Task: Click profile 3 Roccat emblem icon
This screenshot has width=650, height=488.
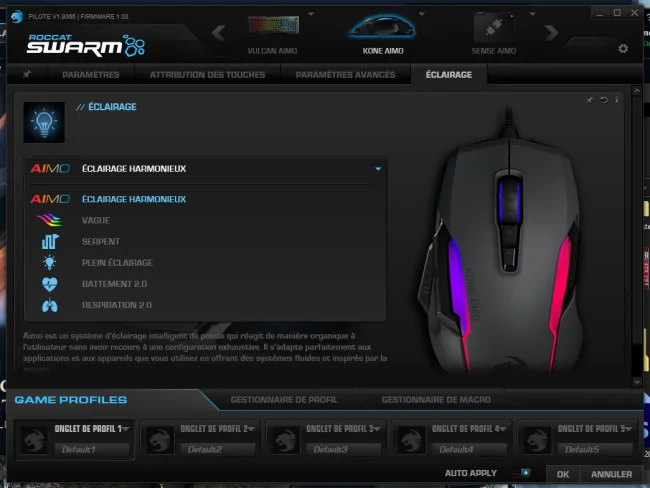Action: (286, 440)
